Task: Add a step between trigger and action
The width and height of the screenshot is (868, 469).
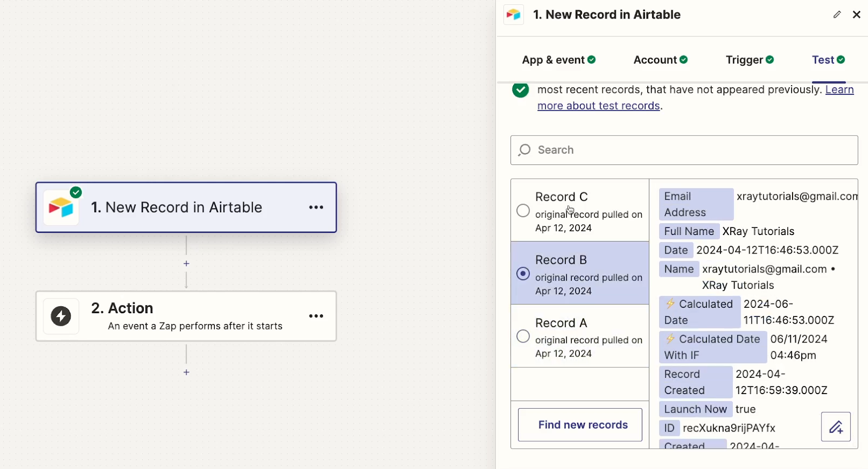Action: pyautogui.click(x=186, y=263)
